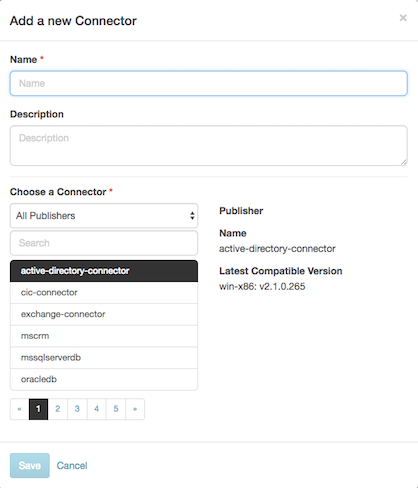Switch to page 4 in pagination
Image resolution: width=418 pixels, height=488 pixels.
[x=96, y=409]
